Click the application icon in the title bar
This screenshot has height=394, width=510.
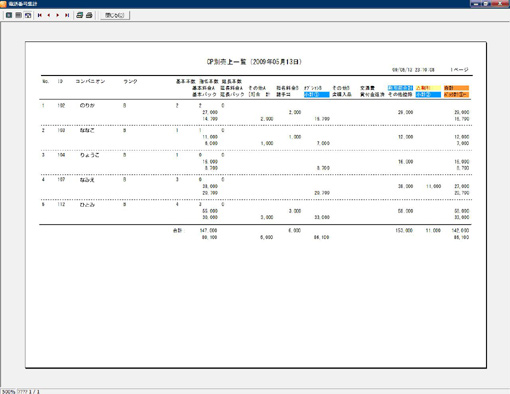pyautogui.click(x=3, y=4)
